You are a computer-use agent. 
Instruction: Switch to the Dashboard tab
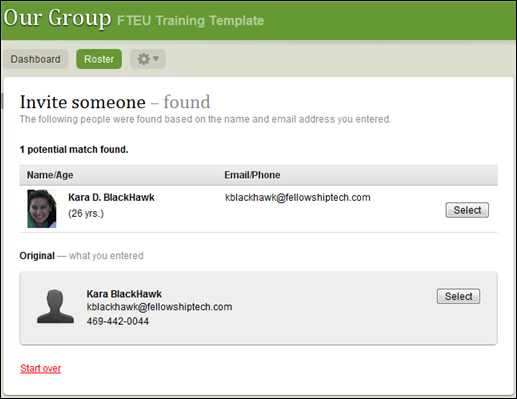36,59
